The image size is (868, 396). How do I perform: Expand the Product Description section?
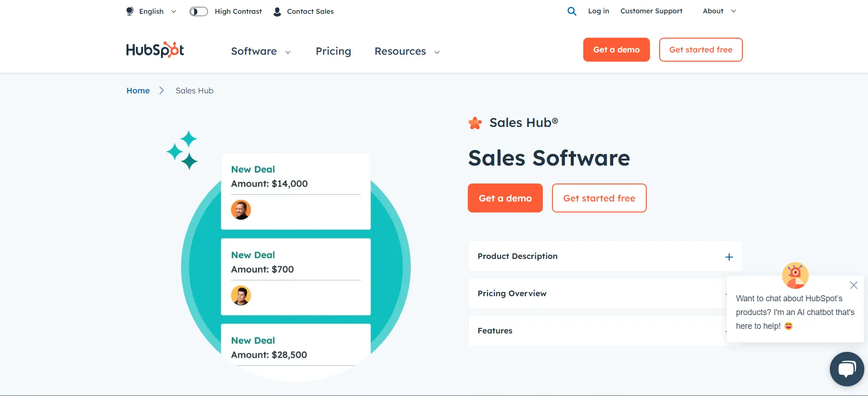[605, 256]
